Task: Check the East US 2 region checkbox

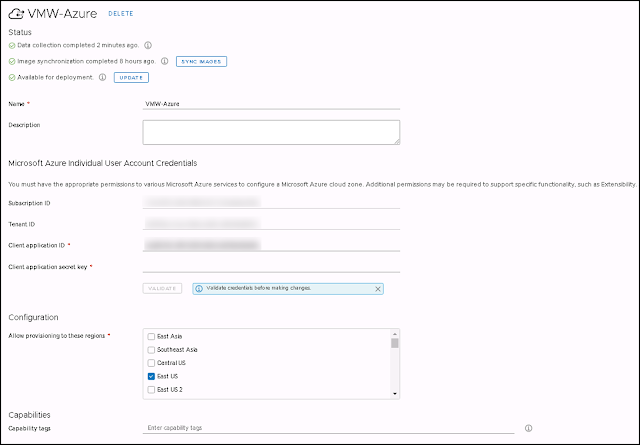Action: tap(151, 389)
